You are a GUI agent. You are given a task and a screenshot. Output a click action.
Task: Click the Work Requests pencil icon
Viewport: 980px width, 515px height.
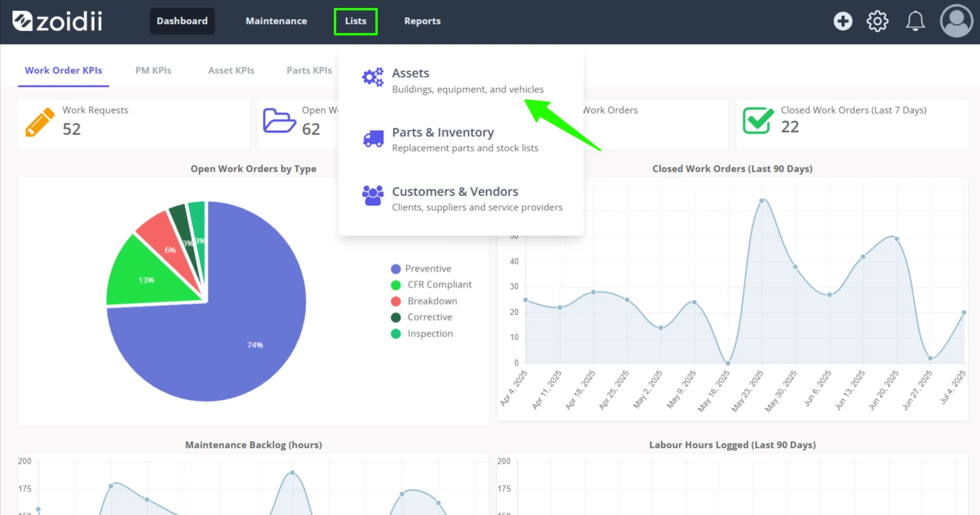coord(40,122)
